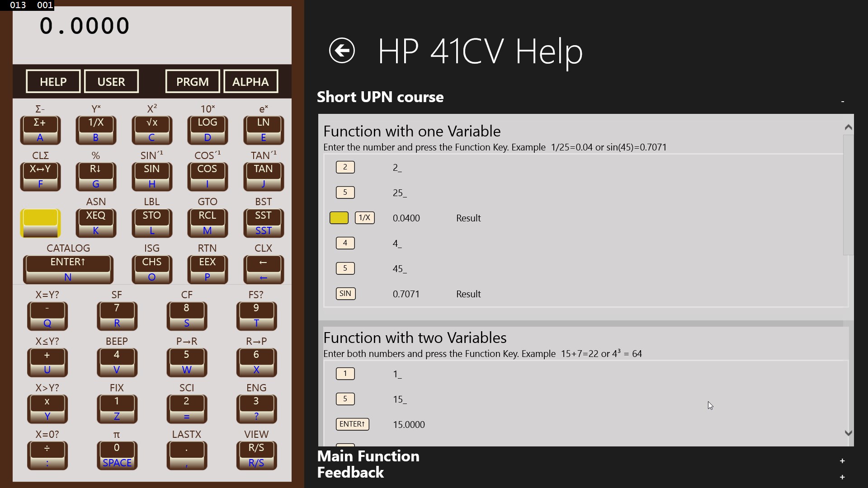Click the back arrow icon
Image resolution: width=868 pixels, height=488 pixels.
[x=342, y=50]
